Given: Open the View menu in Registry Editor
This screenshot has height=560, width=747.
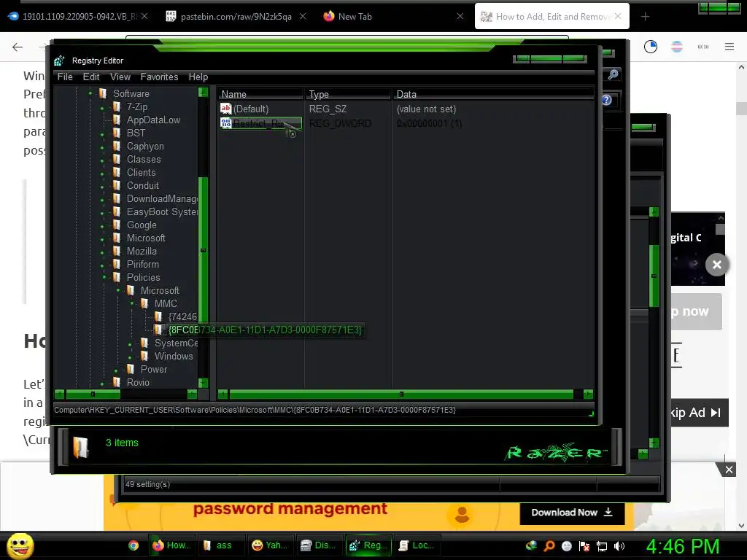Looking at the screenshot, I should pyautogui.click(x=120, y=77).
